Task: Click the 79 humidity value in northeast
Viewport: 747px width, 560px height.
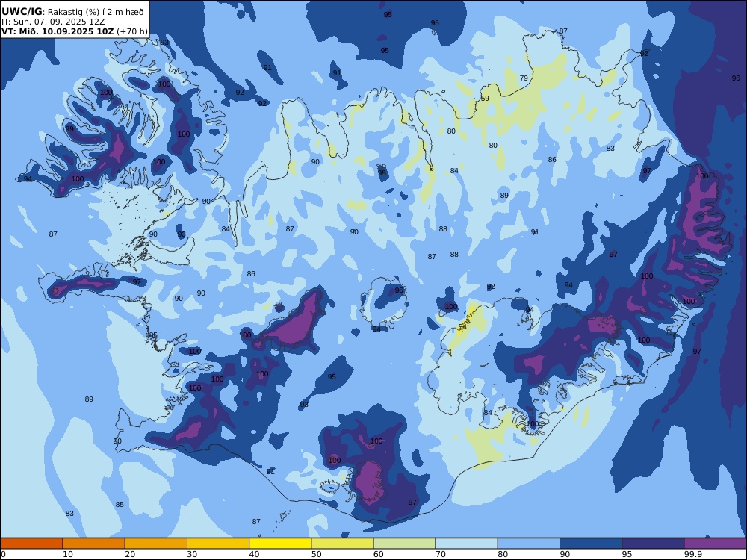Action: point(524,78)
